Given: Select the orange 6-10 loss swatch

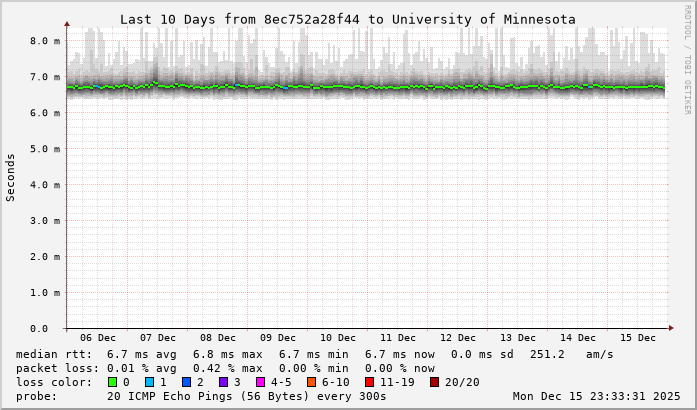Looking at the screenshot, I should (311, 382).
